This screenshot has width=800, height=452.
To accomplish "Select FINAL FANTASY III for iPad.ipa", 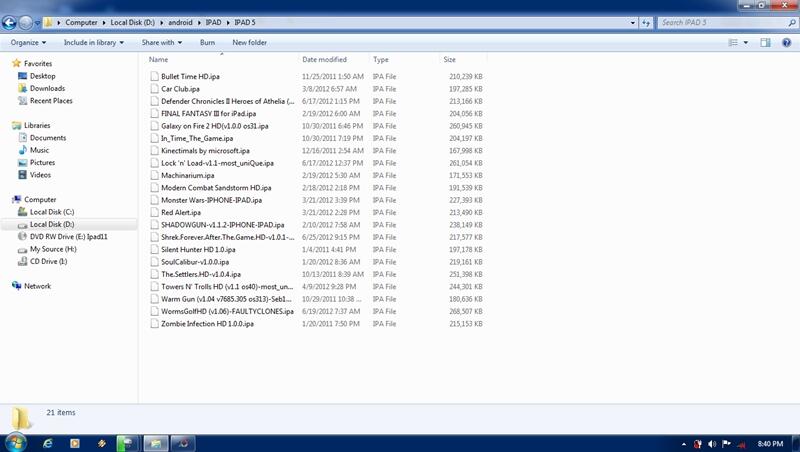I will [208, 114].
